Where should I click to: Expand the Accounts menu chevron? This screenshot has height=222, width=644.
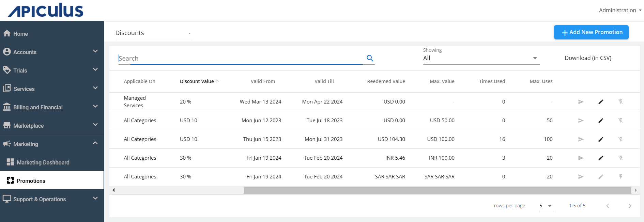pos(95,51)
